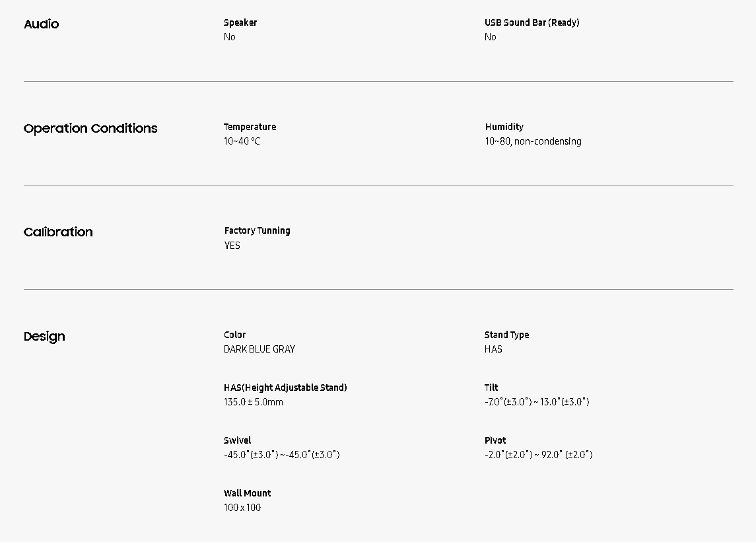
Task: Click the 10~80, non-condensing value
Action: (533, 141)
